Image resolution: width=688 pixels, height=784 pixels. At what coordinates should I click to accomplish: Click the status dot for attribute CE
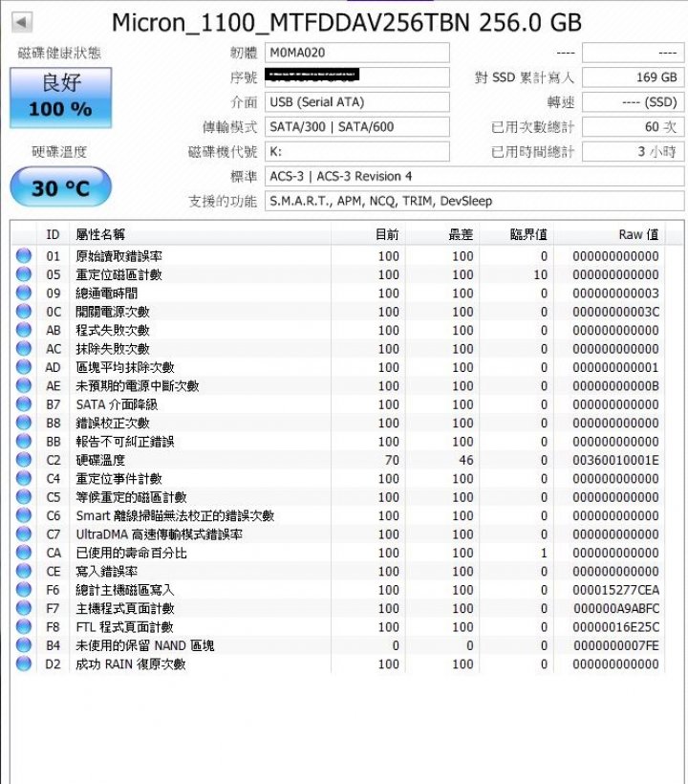coord(24,571)
